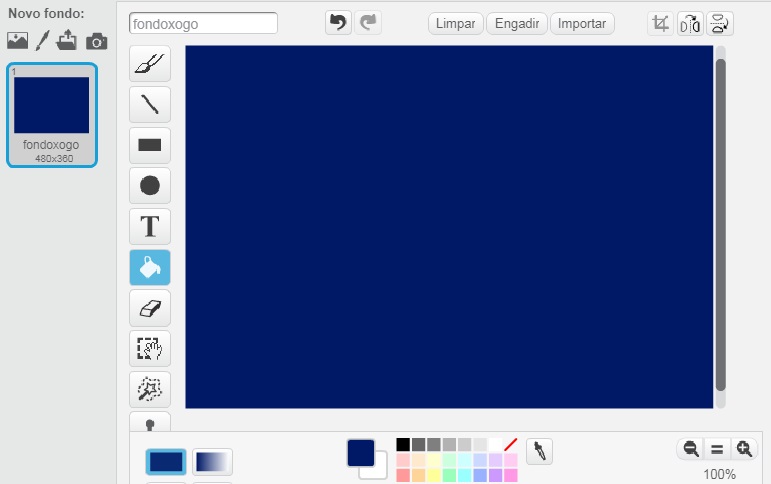771x484 pixels.
Task: Choose solid fill style option
Action: (166, 461)
